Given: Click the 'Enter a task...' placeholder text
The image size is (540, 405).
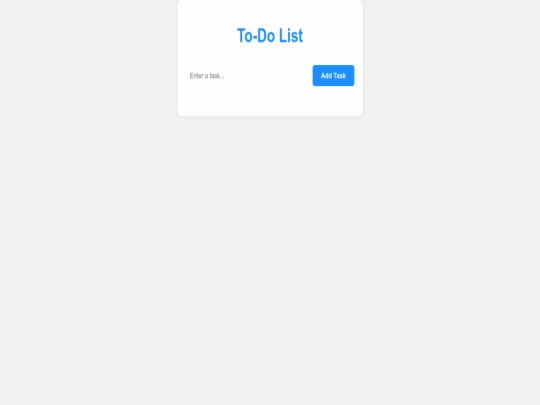Looking at the screenshot, I should click(x=207, y=76).
